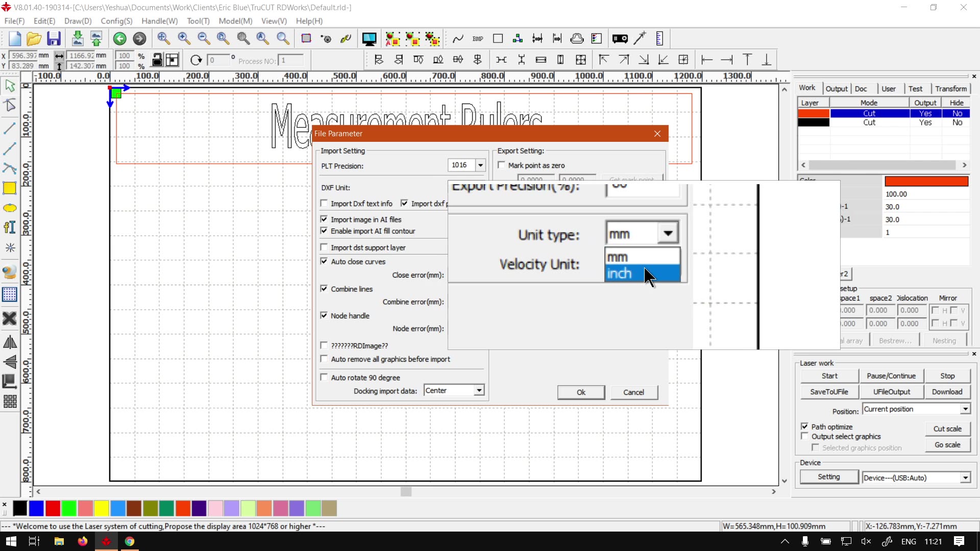Click the Download button

947,392
